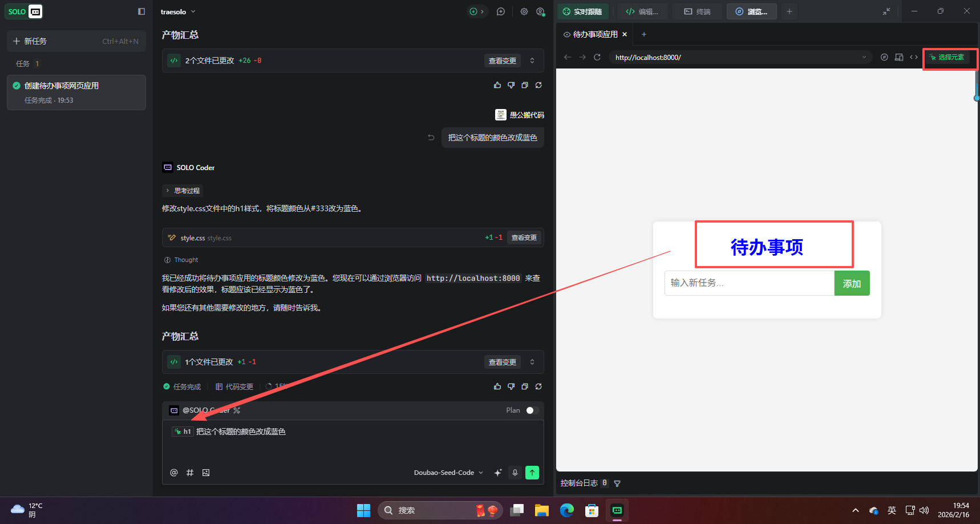
Task: Click the 添加 button in the todo app
Action: 852,283
